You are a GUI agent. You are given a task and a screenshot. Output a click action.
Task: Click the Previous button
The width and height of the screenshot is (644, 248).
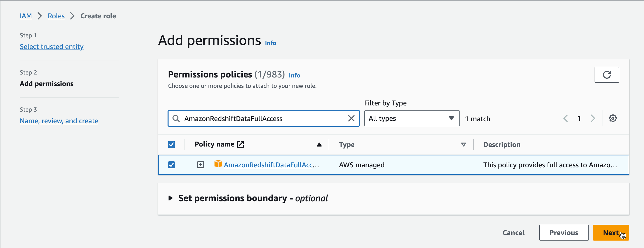pos(564,233)
